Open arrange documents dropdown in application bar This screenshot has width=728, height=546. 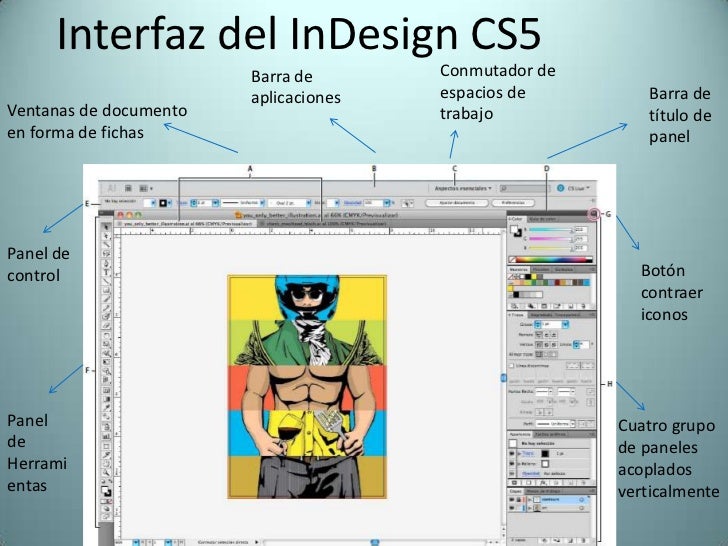coord(146,188)
